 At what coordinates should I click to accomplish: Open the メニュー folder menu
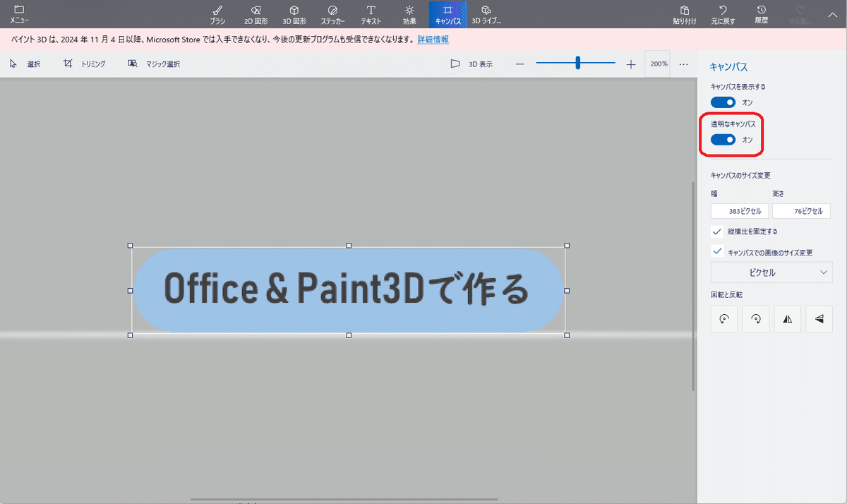tap(19, 14)
